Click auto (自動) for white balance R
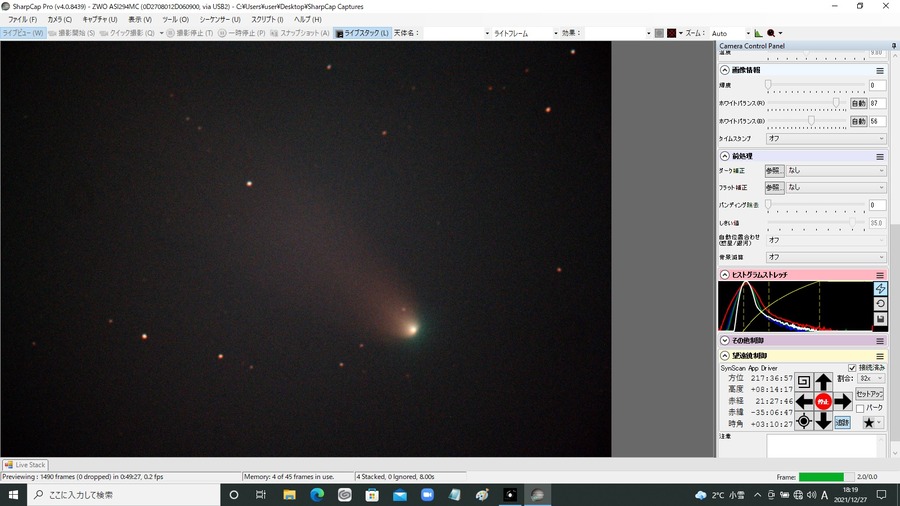This screenshot has width=900, height=506. click(858, 103)
